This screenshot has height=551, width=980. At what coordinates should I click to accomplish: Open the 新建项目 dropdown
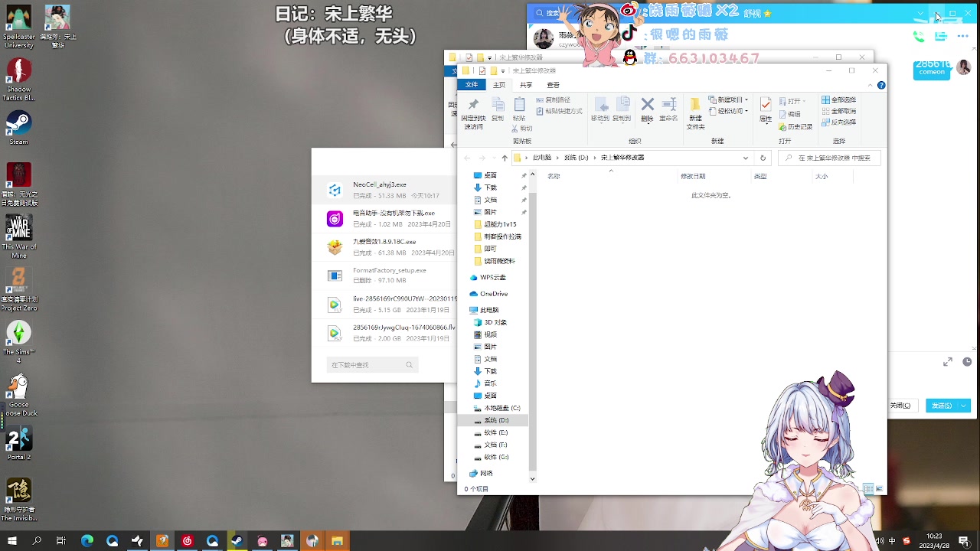coord(727,100)
